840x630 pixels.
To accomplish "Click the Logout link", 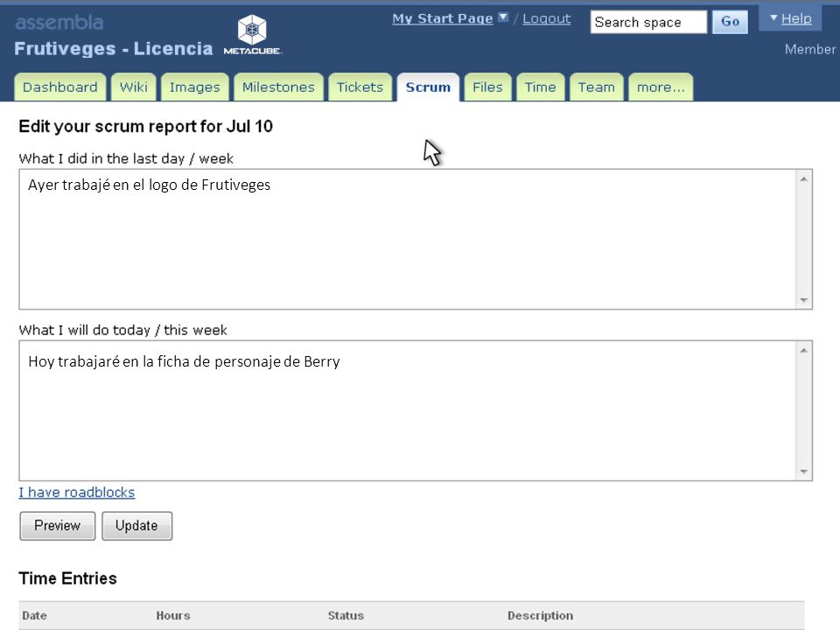I will [546, 18].
